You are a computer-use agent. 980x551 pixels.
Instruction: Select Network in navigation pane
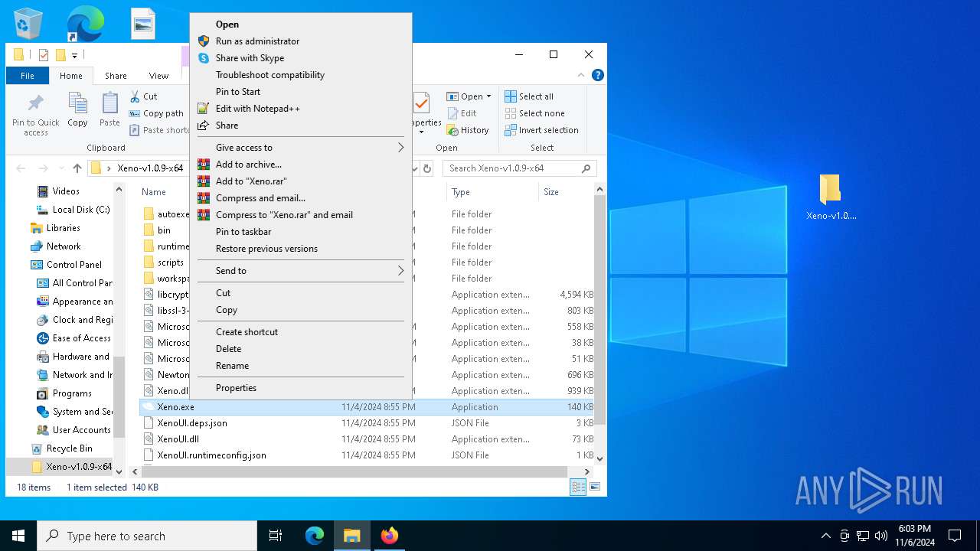pos(56,246)
